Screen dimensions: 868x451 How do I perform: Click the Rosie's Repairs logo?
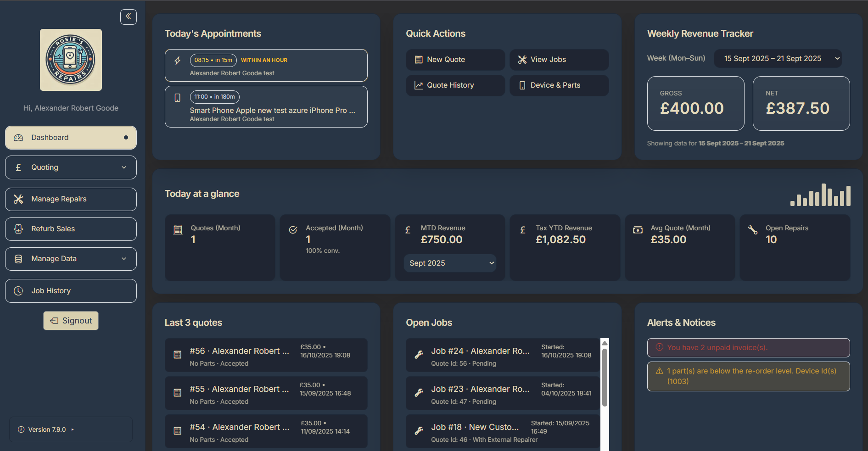pyautogui.click(x=71, y=60)
